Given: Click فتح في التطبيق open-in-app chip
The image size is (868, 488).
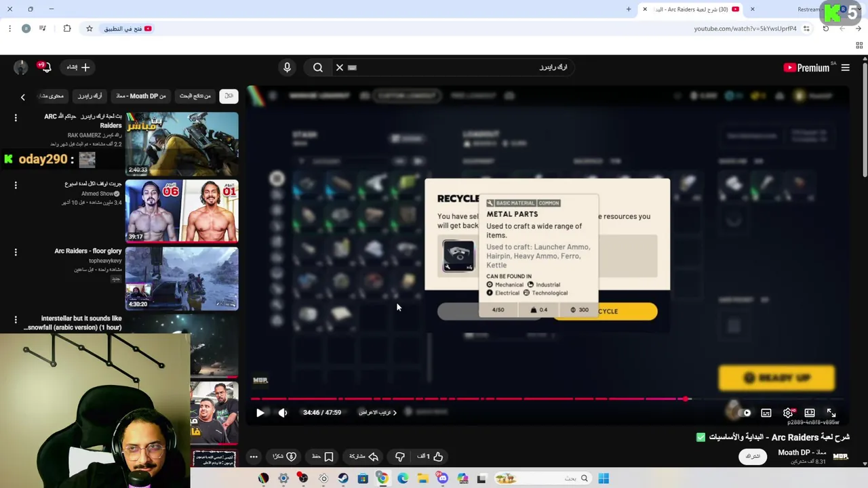Looking at the screenshot, I should (127, 28).
